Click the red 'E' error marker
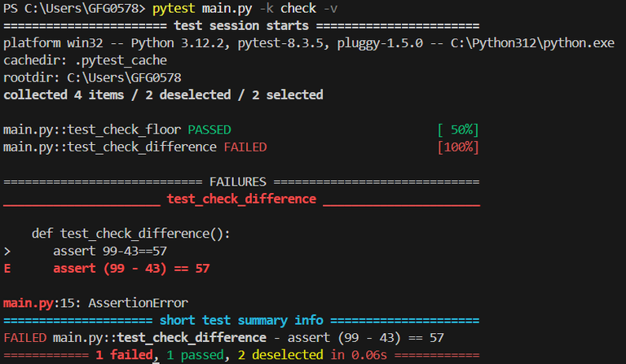 (x=7, y=268)
